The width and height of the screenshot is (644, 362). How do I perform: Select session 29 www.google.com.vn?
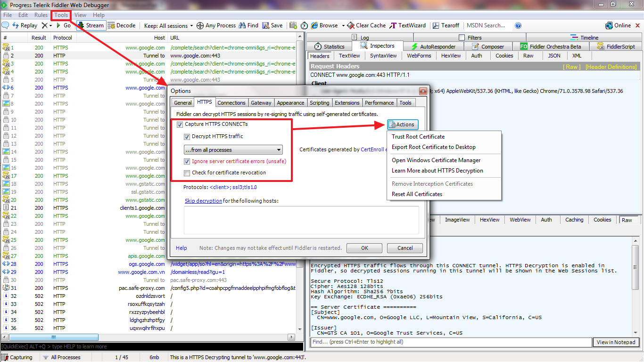coord(149,272)
